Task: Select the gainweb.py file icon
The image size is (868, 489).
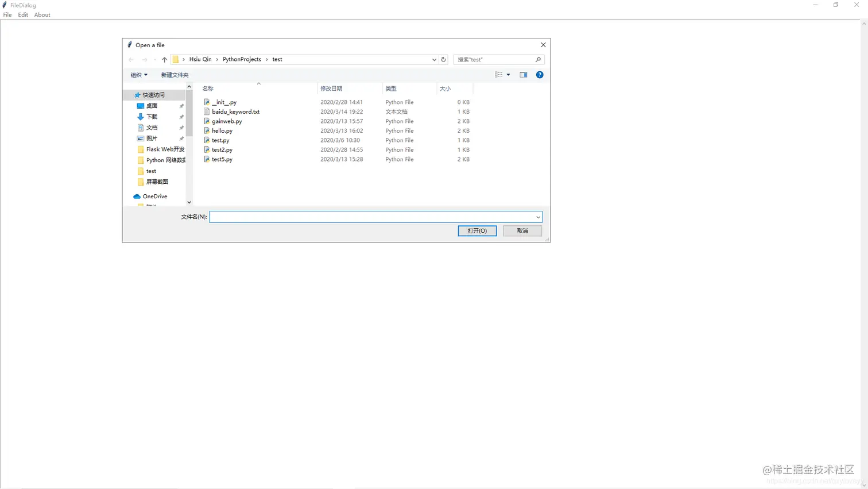Action: point(207,121)
